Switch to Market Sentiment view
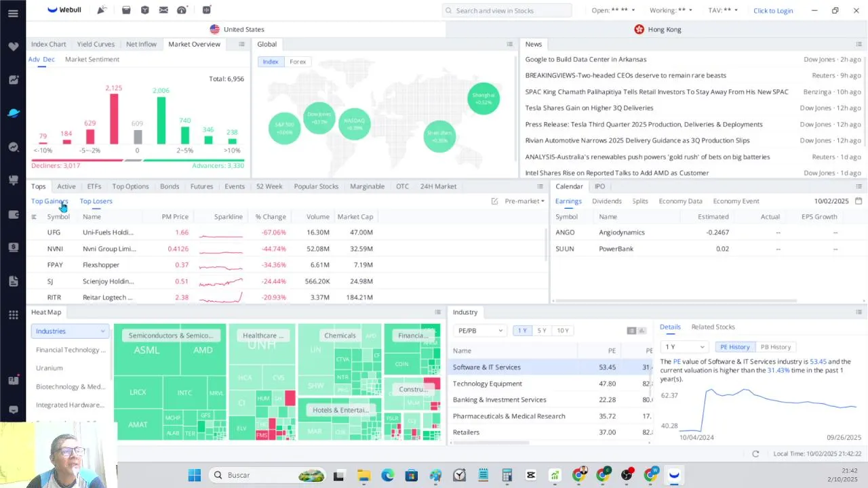 (x=92, y=60)
